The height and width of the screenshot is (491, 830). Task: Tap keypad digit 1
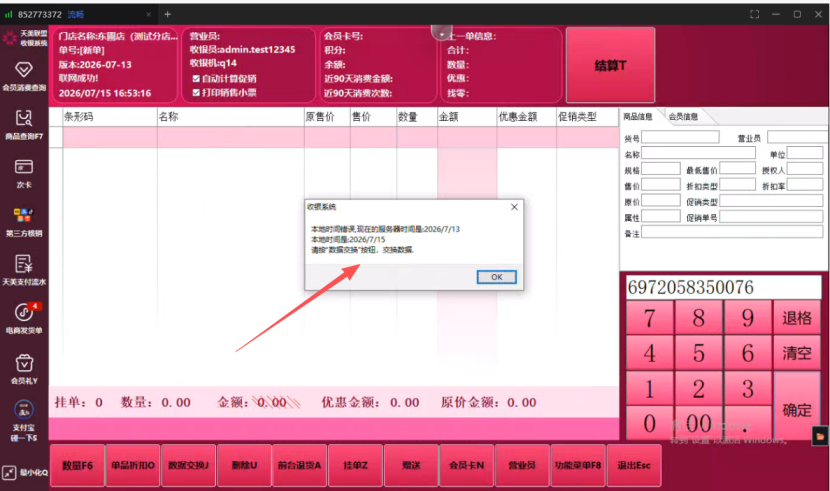649,389
